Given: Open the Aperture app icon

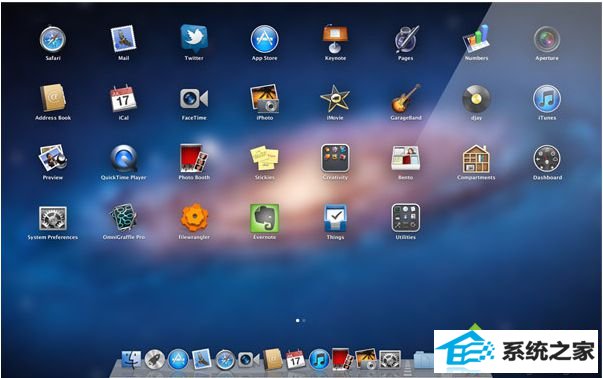Looking at the screenshot, I should 547,39.
